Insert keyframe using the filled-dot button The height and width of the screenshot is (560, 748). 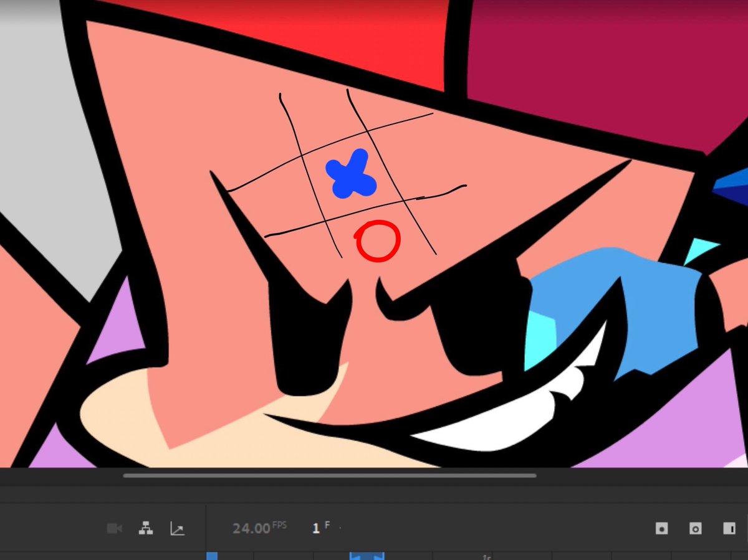(x=661, y=529)
